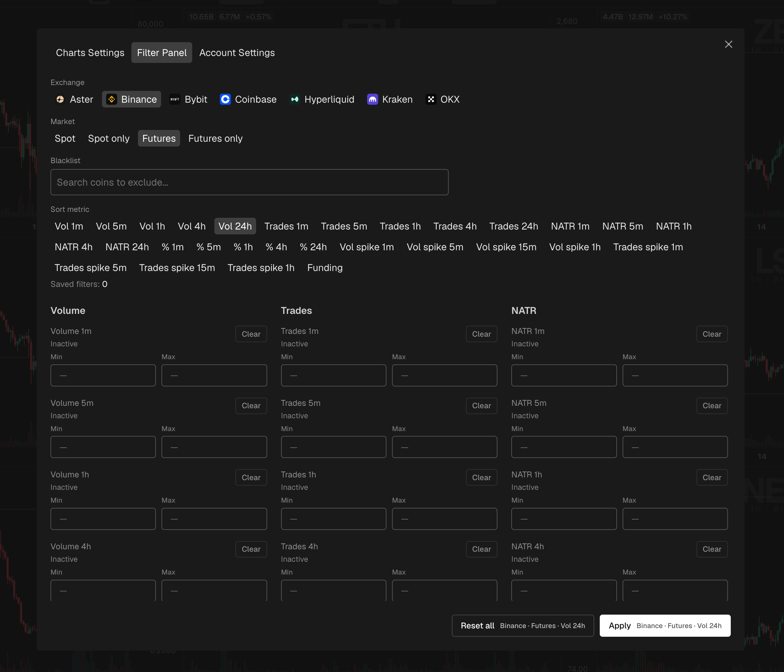
Task: Switch to Charts Settings tab
Action: 90,53
